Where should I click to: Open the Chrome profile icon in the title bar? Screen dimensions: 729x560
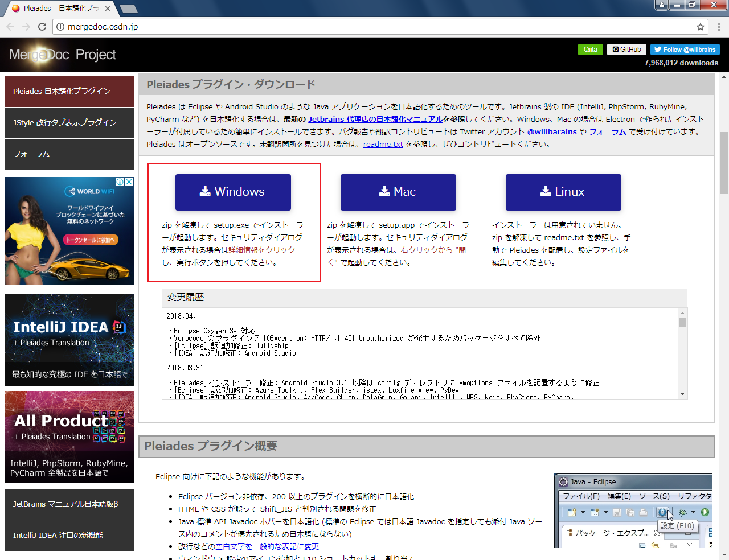pyautogui.click(x=662, y=5)
